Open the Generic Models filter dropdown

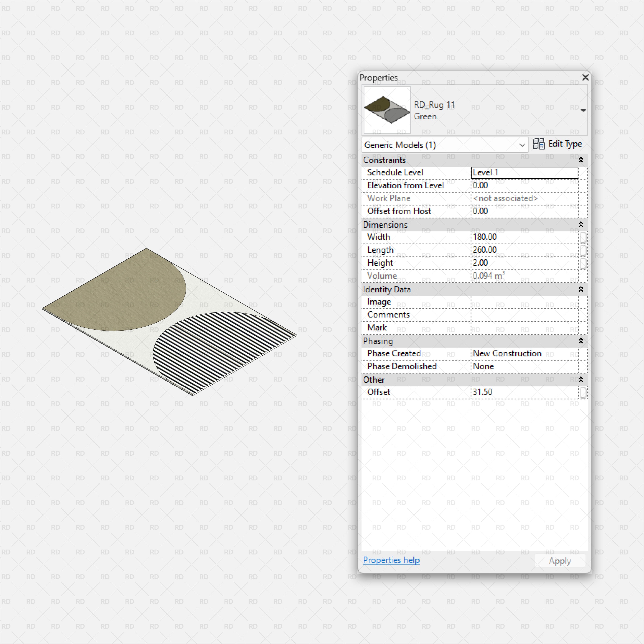click(x=522, y=145)
